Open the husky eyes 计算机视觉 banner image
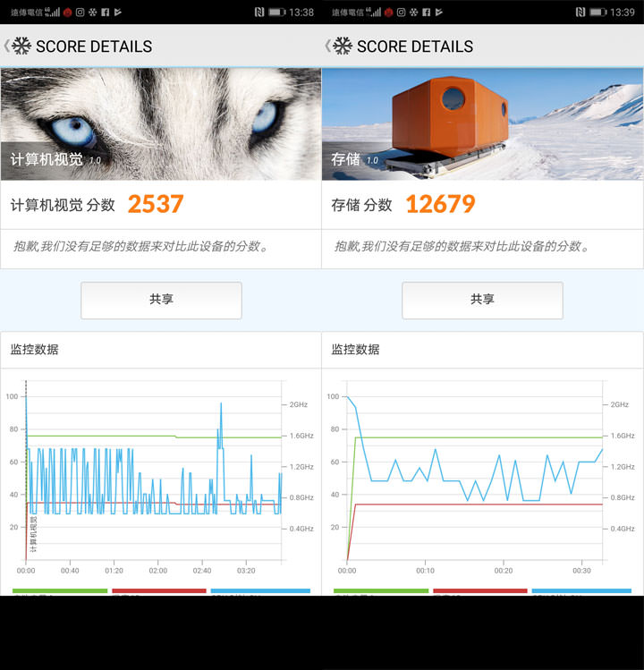644x670 pixels. point(161,123)
